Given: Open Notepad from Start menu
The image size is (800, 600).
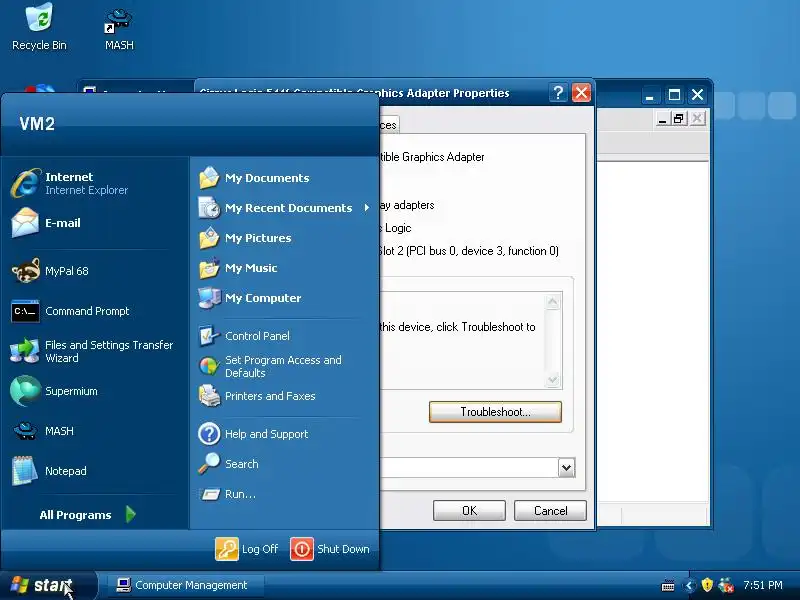Looking at the screenshot, I should (x=95, y=471).
